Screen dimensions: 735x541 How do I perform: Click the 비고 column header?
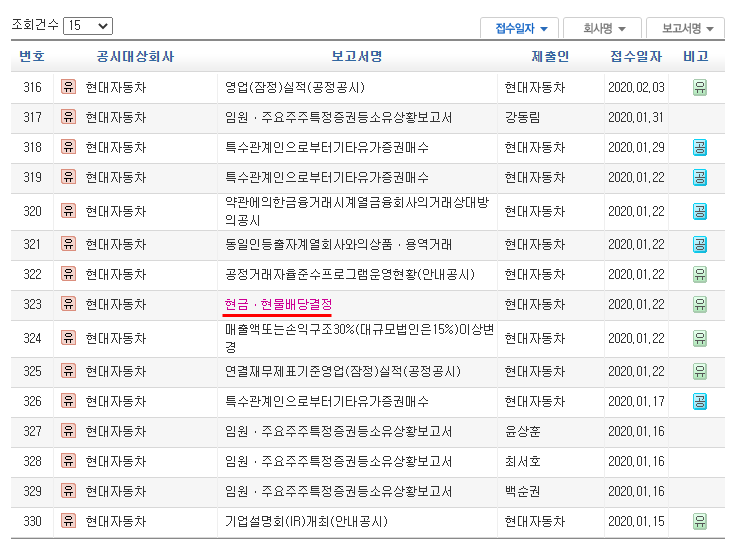[696, 56]
